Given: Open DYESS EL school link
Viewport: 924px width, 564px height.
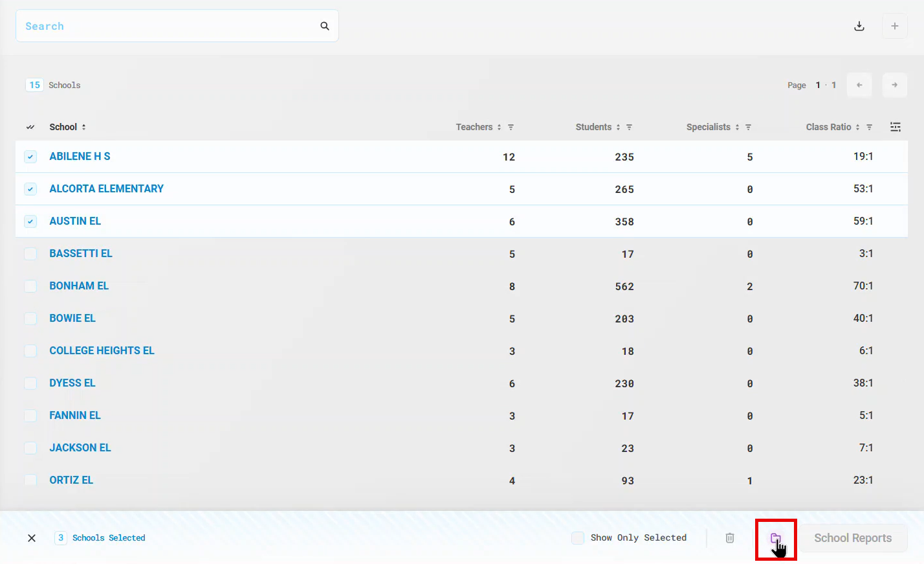Looking at the screenshot, I should pos(72,383).
